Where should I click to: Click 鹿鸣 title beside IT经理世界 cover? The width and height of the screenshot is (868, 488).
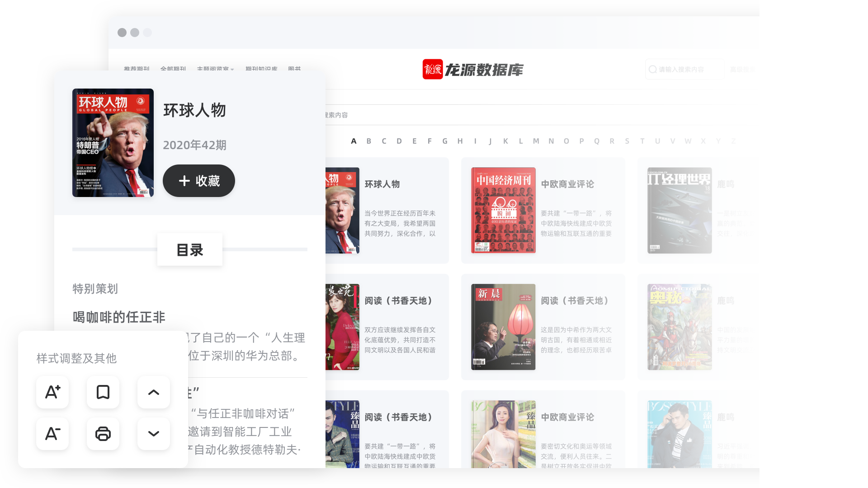pyautogui.click(x=726, y=184)
